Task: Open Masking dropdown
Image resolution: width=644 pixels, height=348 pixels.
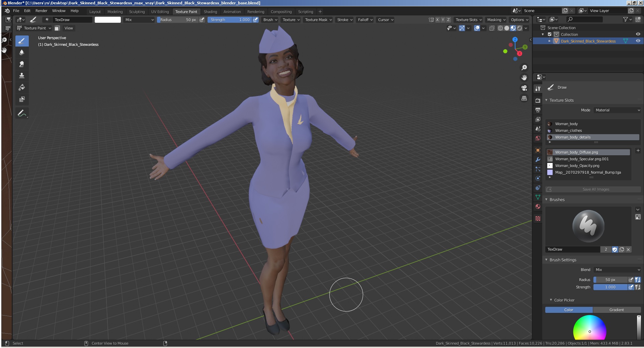Action: click(x=496, y=20)
